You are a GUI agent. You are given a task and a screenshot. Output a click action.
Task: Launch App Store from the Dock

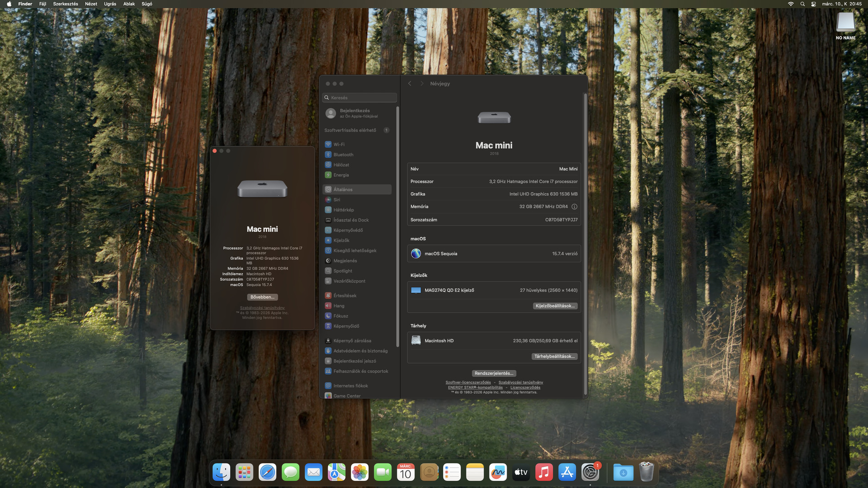tap(567, 472)
